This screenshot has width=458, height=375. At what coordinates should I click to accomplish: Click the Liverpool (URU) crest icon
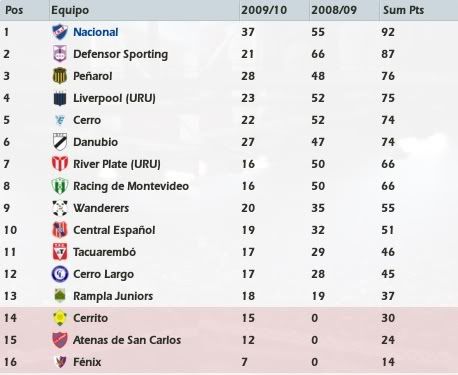[60, 98]
